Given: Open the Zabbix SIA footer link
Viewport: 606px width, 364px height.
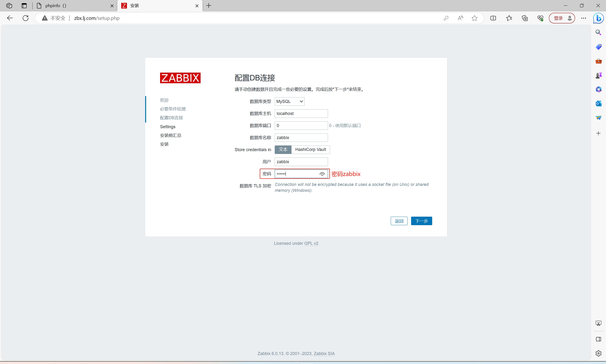Looking at the screenshot, I should click(x=324, y=353).
